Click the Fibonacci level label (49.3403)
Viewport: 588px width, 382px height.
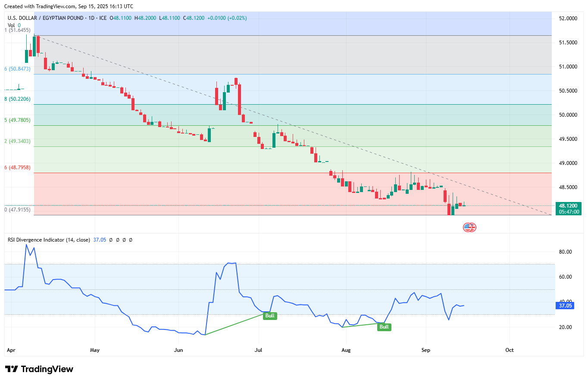17,141
